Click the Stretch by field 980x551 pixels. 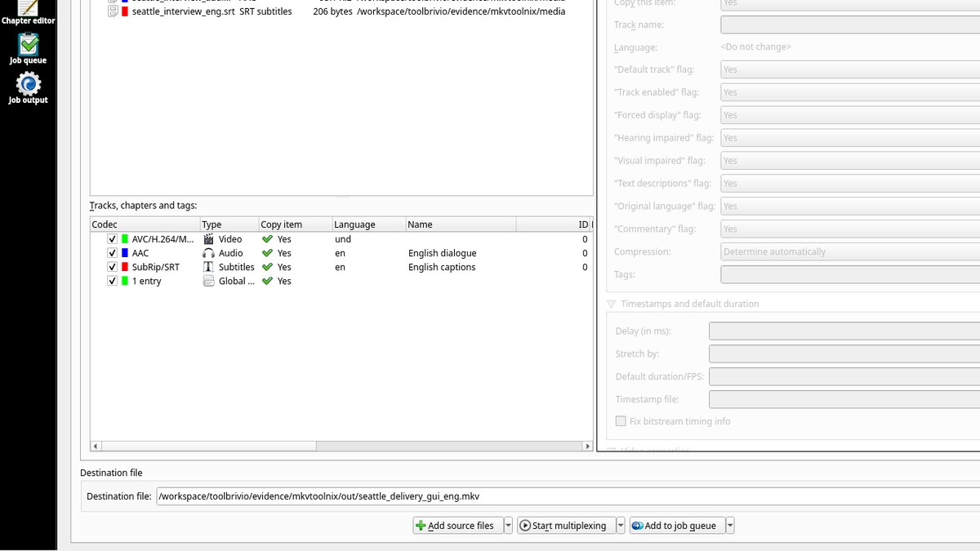[x=844, y=353]
